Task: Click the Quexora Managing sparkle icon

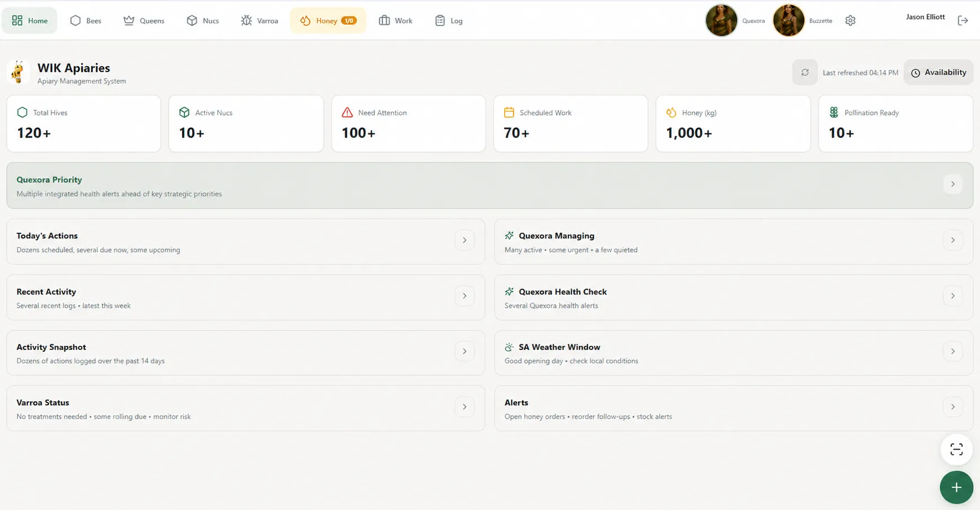Action: [x=509, y=236]
